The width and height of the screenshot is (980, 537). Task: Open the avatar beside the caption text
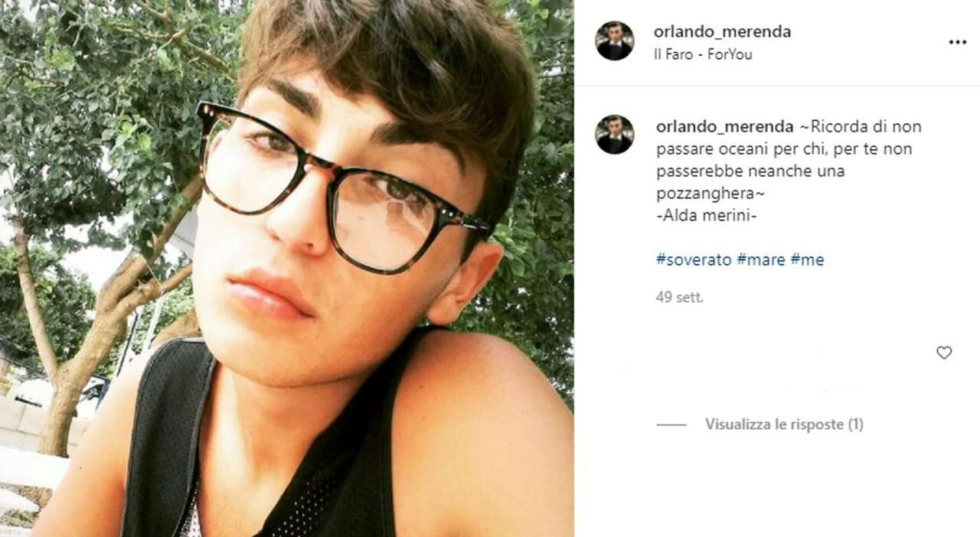click(615, 135)
